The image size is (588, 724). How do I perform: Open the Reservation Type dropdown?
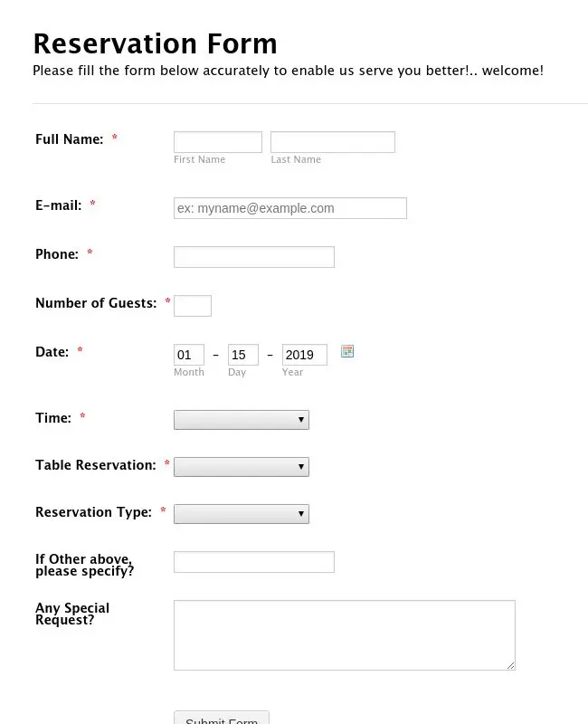pyautogui.click(x=242, y=514)
